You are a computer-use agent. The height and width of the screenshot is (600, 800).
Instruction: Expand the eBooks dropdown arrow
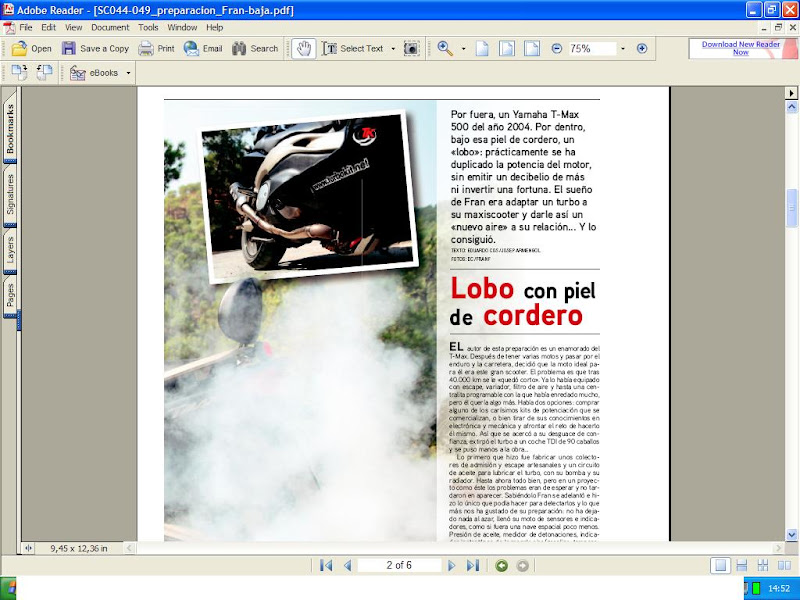(x=128, y=73)
